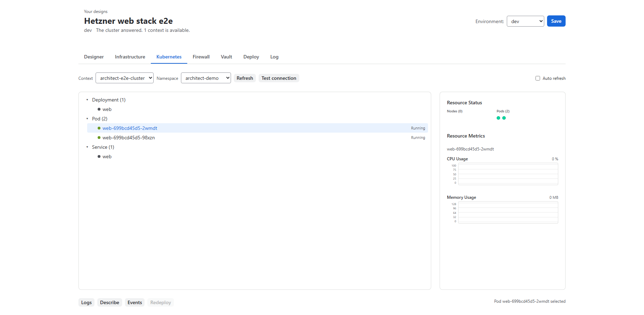This screenshot has height=315, width=644.
Task: Go to the Deploy tab
Action: [x=251, y=57]
